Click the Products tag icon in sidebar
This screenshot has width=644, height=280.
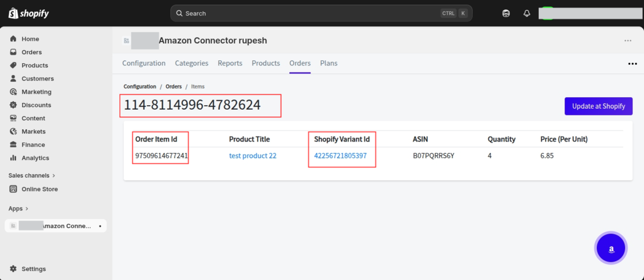pyautogui.click(x=13, y=66)
